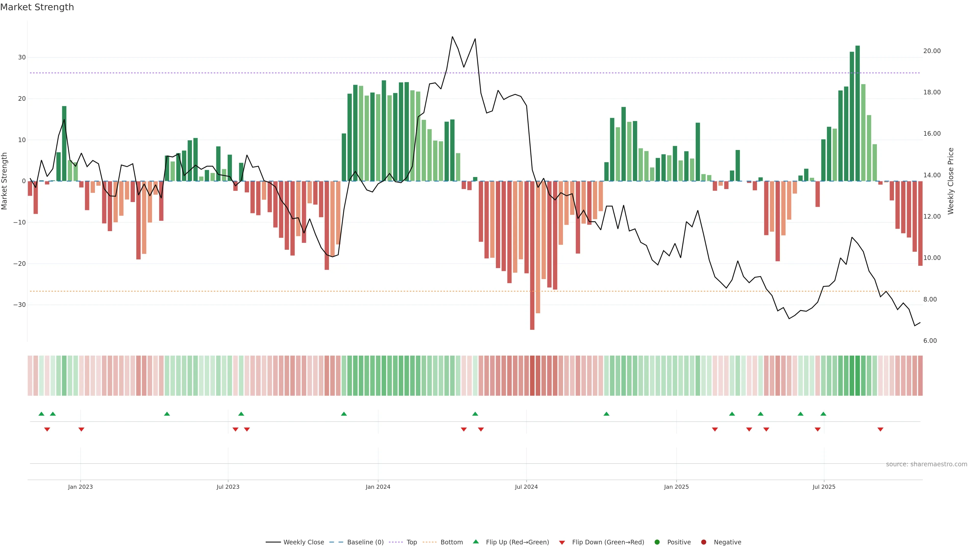Click the red flip-down triangle at Jan 2023
The image size is (980, 551).
[81, 429]
